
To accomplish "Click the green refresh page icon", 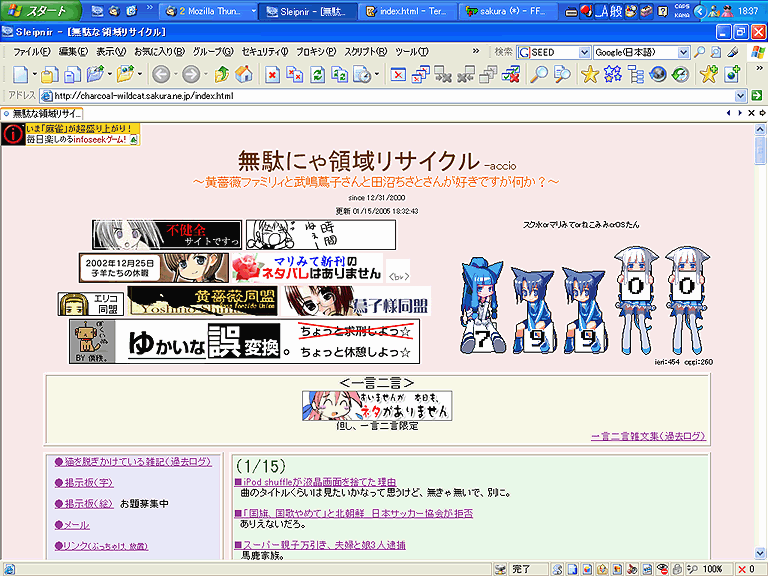I will pyautogui.click(x=317, y=74).
